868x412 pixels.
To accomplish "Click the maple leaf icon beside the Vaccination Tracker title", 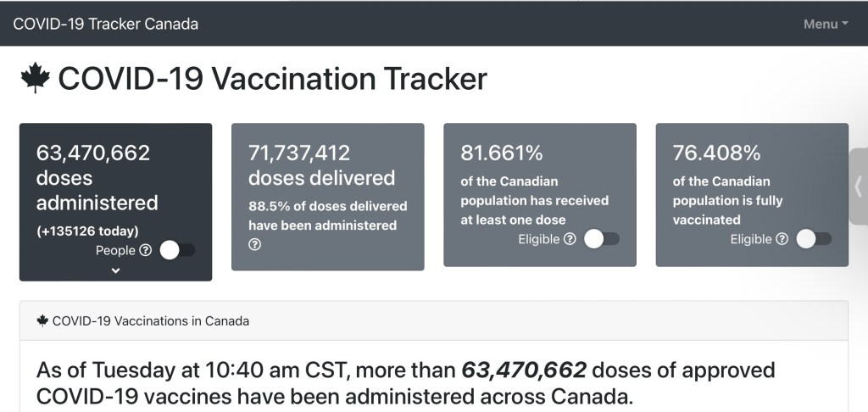I will [x=36, y=78].
